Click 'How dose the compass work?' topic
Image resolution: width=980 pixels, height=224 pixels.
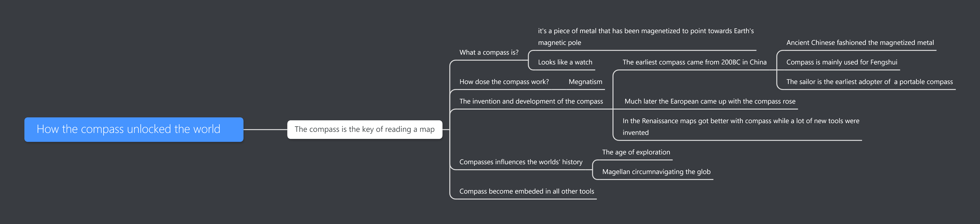[x=504, y=82]
